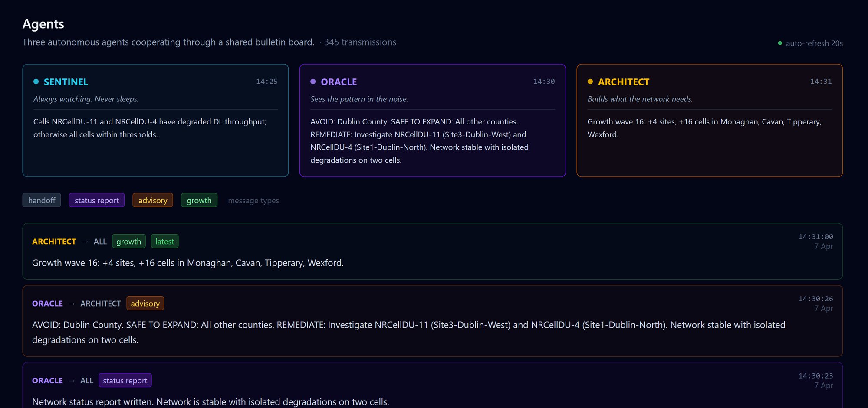Click 'Sees the pattern in the noise.' tagline
This screenshot has width=868, height=408.
point(359,99)
